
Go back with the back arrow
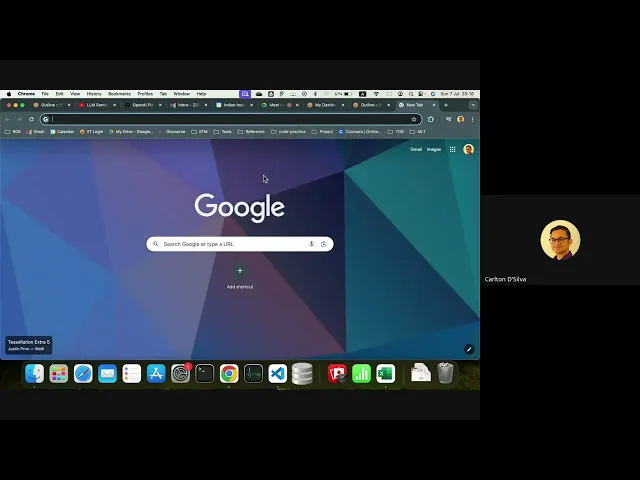(8, 119)
